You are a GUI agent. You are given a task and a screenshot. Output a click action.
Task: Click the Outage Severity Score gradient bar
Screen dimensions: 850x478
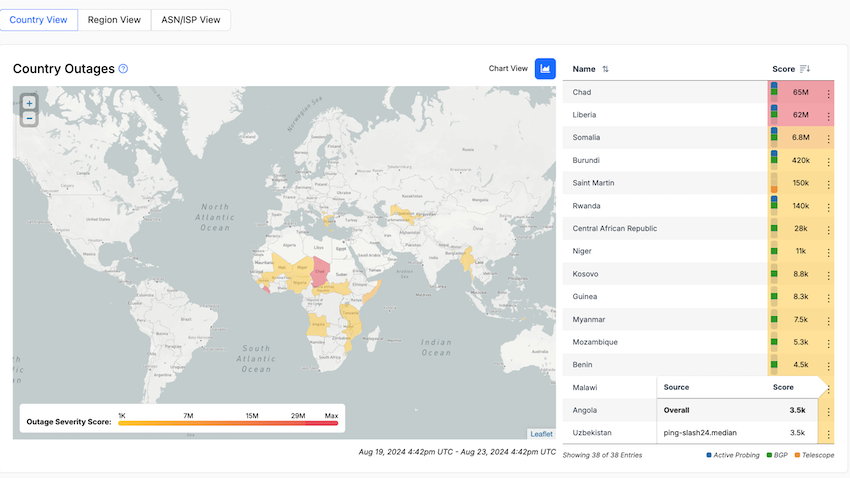click(x=228, y=424)
